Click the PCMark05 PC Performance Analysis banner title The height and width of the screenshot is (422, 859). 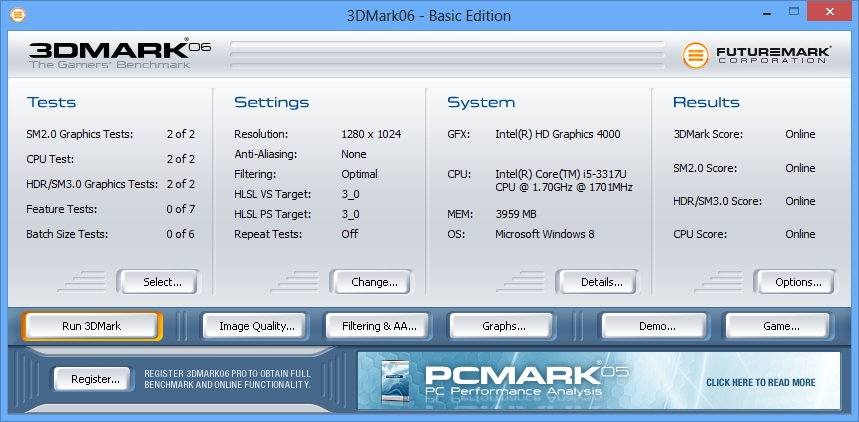click(526, 380)
